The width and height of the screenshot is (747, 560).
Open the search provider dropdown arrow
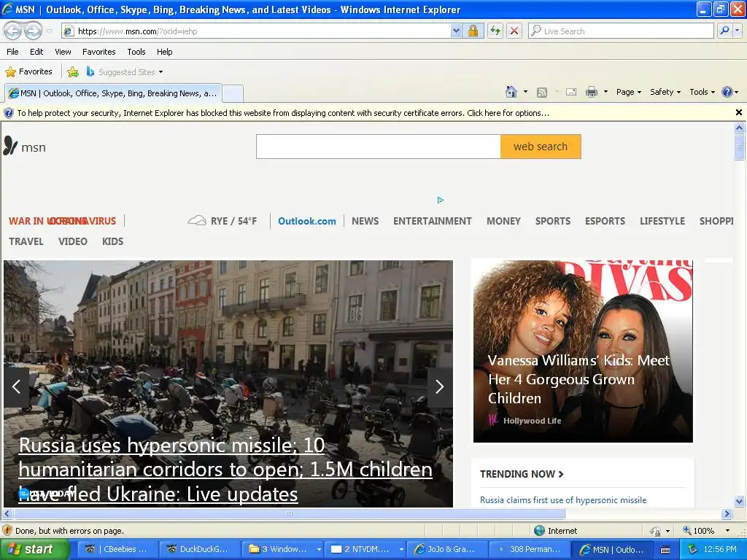737,31
